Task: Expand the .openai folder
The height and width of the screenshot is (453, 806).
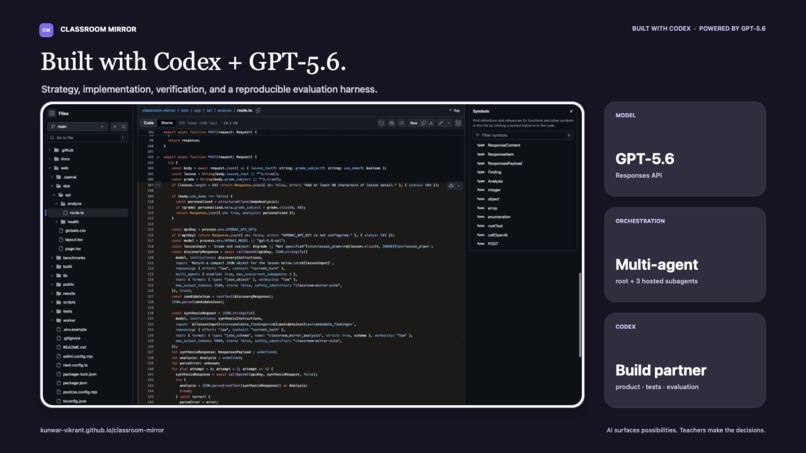Action: 52,177
